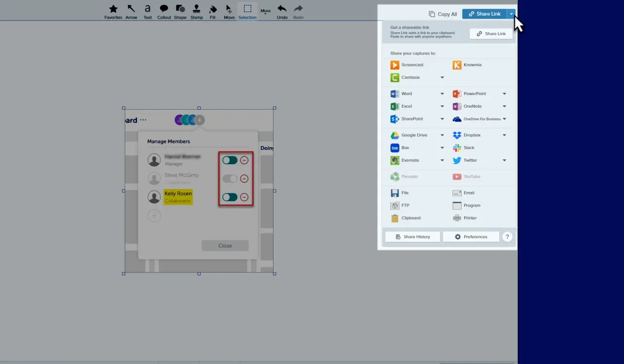Image resolution: width=624 pixels, height=364 pixels.
Task: Share capture to Slack
Action: click(x=464, y=148)
